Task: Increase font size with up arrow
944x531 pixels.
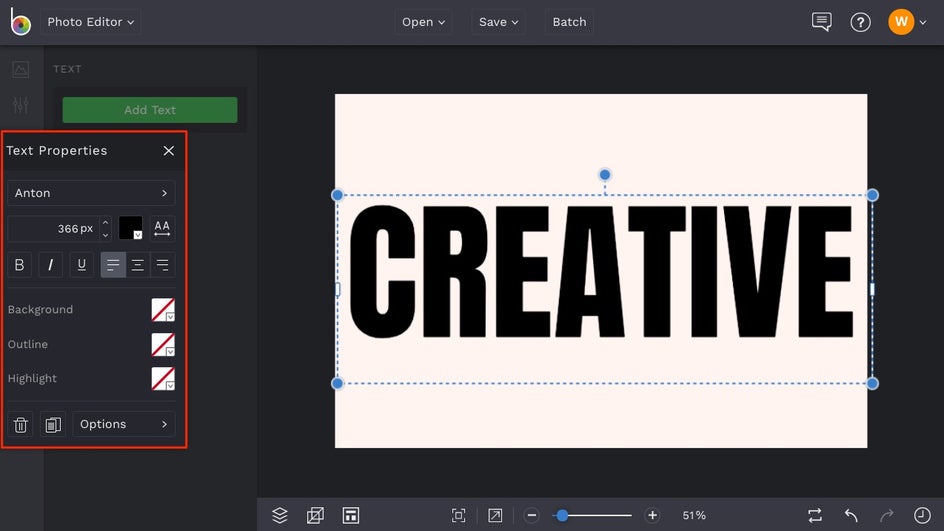Action: point(105,223)
